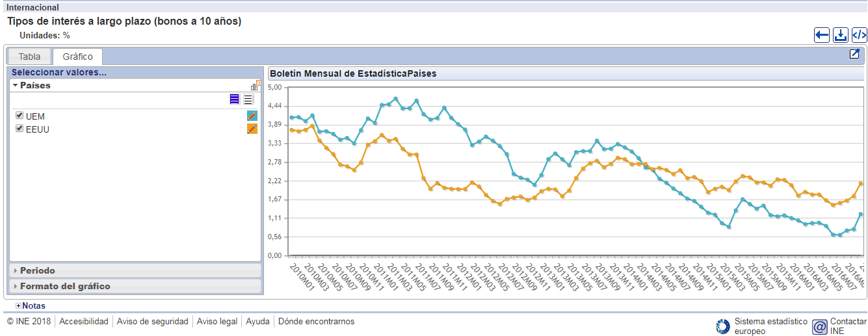The width and height of the screenshot is (868, 336).
Task: Click the Sistema estadístico europeo logo
Action: 722,326
